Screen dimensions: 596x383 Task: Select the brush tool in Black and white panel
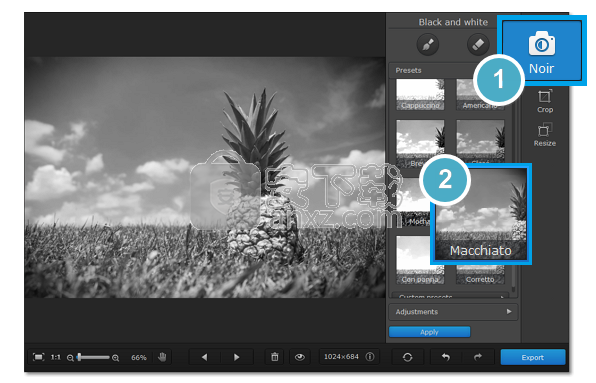coord(428,45)
